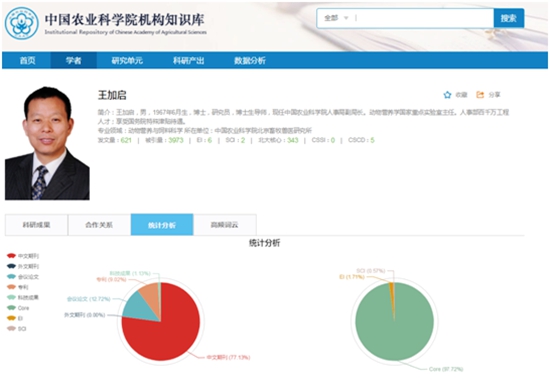The height and width of the screenshot is (389, 550).
Task: Click the scholar portrait photo
Action: [x=47, y=143]
